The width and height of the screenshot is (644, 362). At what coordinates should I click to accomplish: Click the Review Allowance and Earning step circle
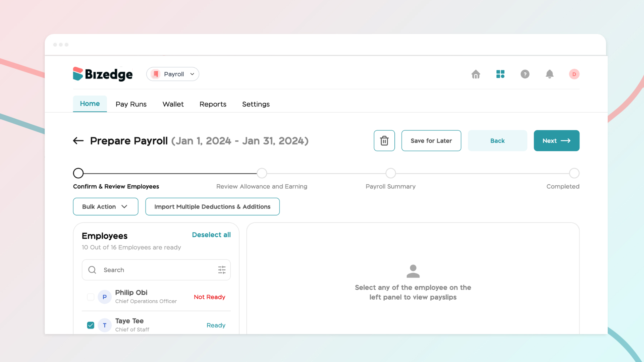coord(262,173)
